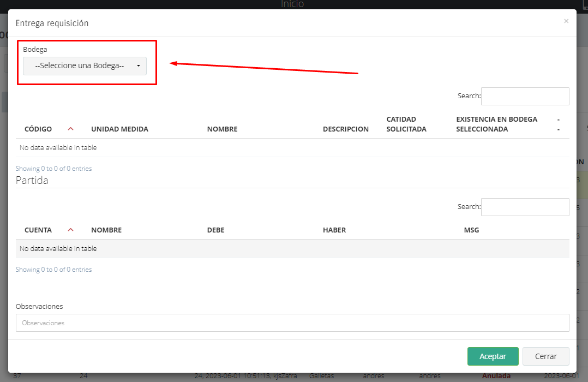Close the Entrega requisición dialog with X
The height and width of the screenshot is (382, 588).
pos(566,21)
